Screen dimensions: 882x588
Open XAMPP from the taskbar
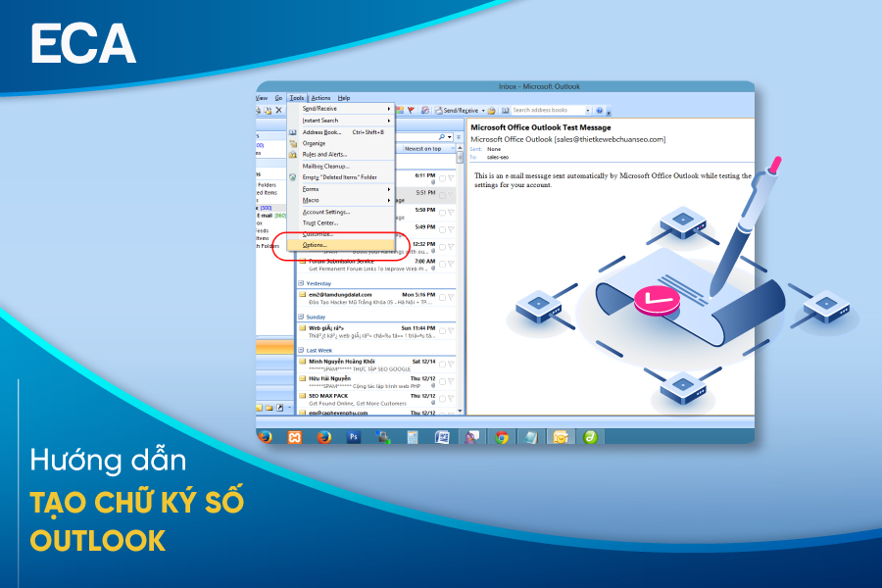294,437
